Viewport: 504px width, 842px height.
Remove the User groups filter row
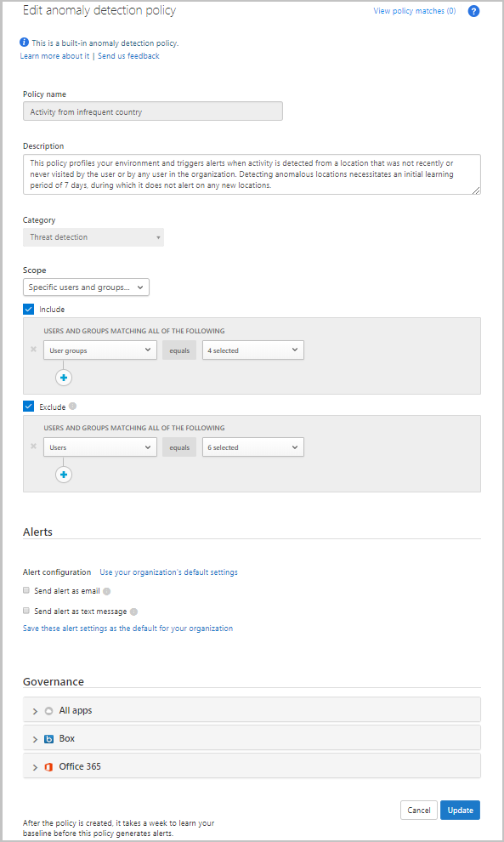pos(33,350)
